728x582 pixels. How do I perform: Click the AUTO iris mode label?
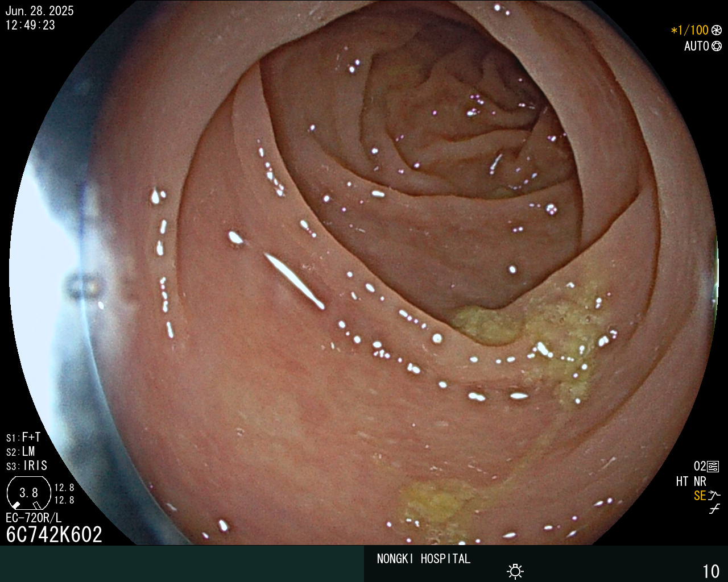coord(697,46)
